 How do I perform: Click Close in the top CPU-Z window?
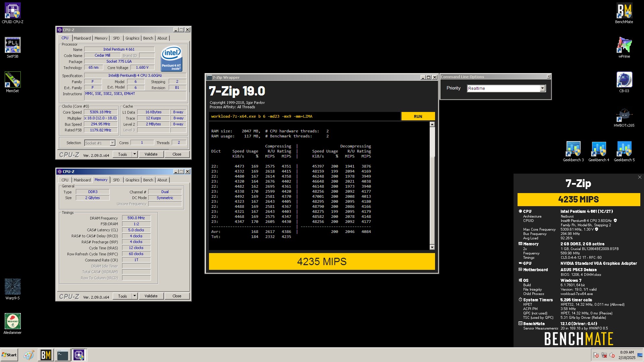click(x=177, y=154)
